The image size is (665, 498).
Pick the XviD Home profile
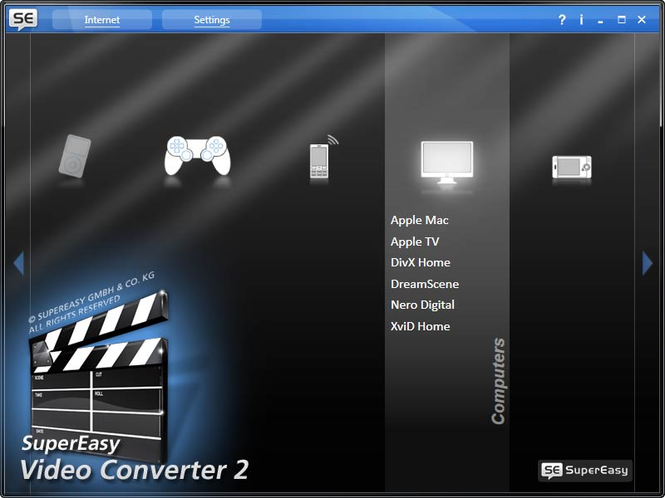click(420, 326)
